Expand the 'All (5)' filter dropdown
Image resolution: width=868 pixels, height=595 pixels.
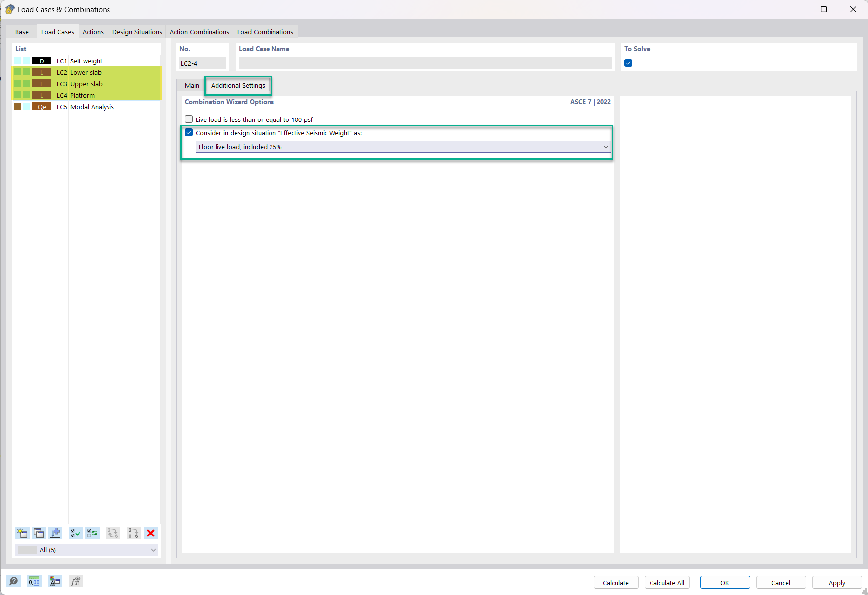[x=153, y=550]
